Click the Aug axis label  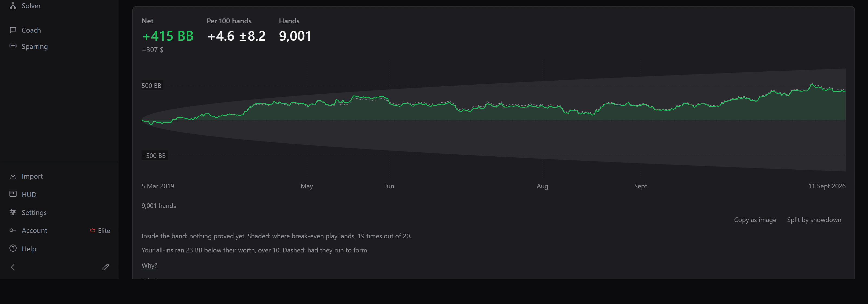point(542,186)
